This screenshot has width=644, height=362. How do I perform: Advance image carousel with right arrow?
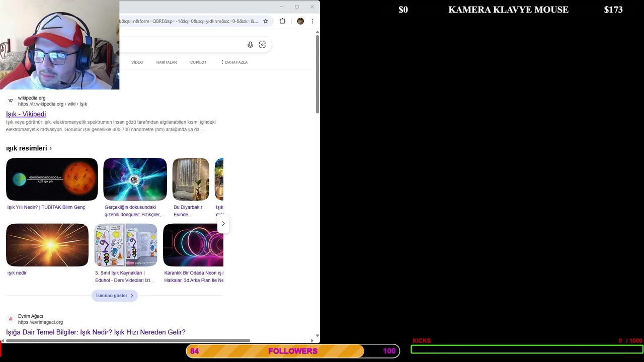coord(223,224)
